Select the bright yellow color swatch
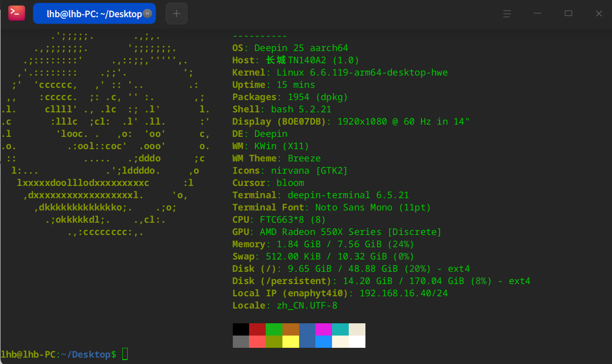Screen dimensions: 612x364 tap(291, 341)
